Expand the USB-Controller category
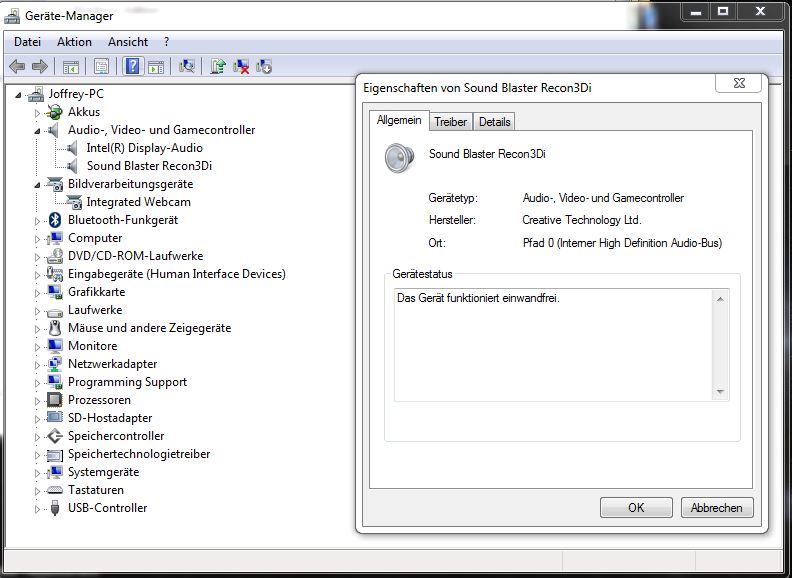This screenshot has width=792, height=578. 38,509
